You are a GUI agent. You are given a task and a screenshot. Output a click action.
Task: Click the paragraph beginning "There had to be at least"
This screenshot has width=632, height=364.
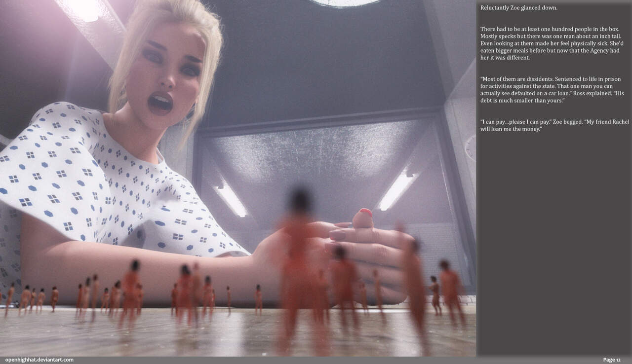tap(552, 43)
